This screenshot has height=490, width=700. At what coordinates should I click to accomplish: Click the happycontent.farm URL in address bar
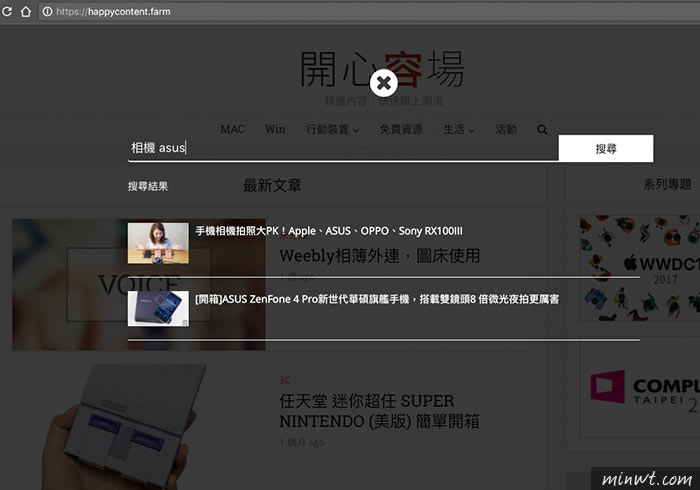pyautogui.click(x=113, y=12)
